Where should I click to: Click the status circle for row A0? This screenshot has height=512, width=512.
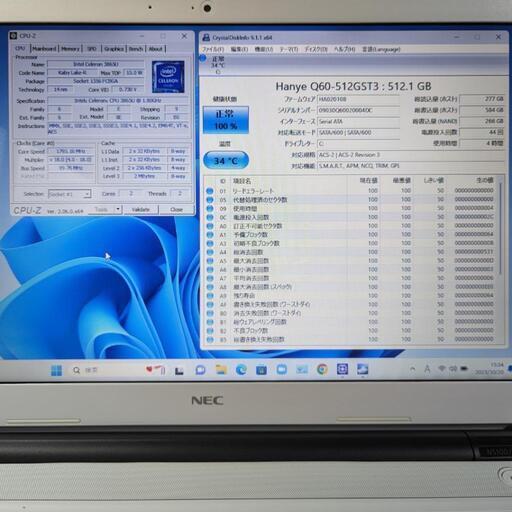[210, 226]
